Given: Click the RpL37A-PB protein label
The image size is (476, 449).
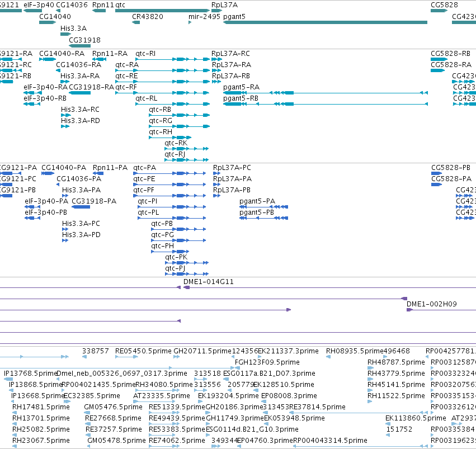Looking at the screenshot, I should point(232,190).
